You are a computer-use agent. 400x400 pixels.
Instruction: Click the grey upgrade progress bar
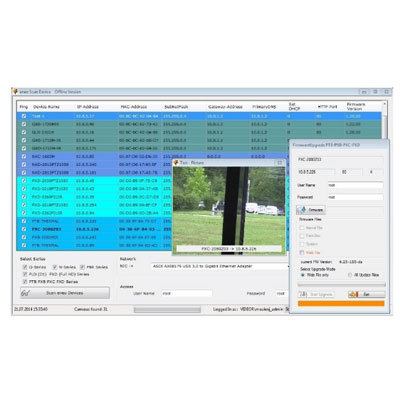(341, 285)
